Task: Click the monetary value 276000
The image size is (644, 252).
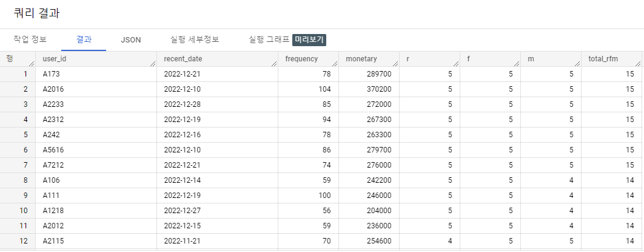Action: 369,165
